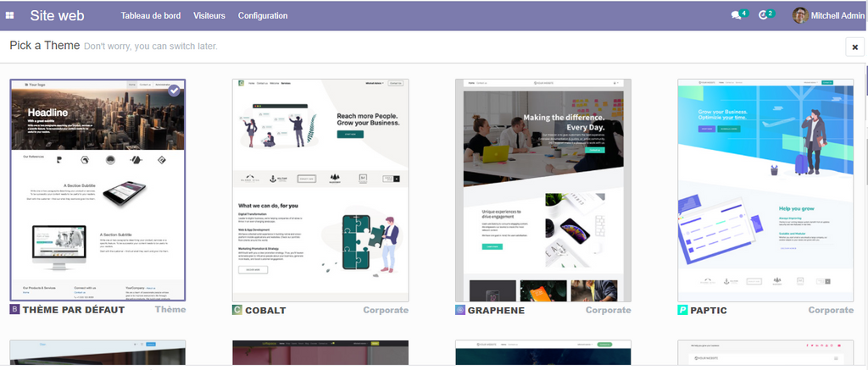The image size is (868, 370).
Task: Open the Visiteurs menu
Action: click(x=209, y=15)
